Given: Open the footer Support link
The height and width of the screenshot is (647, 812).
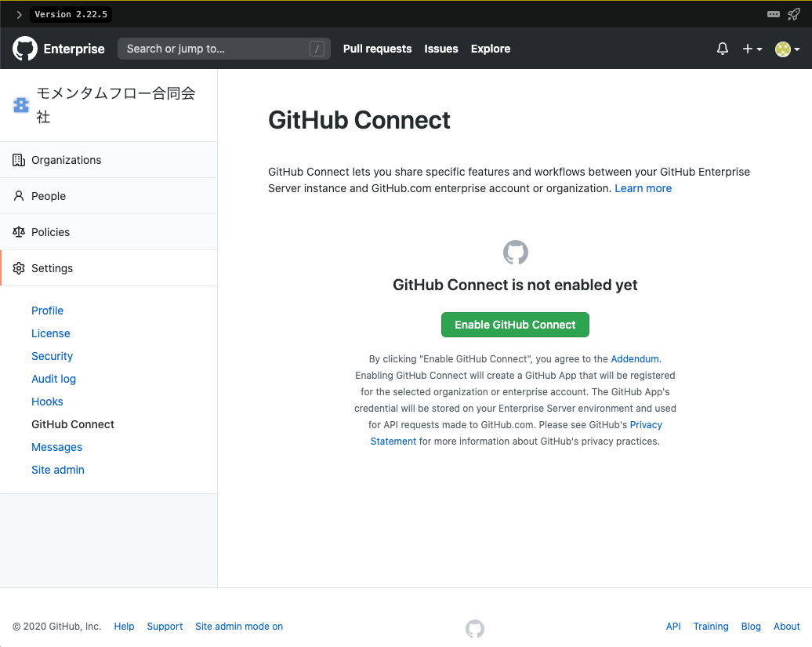Looking at the screenshot, I should [165, 627].
